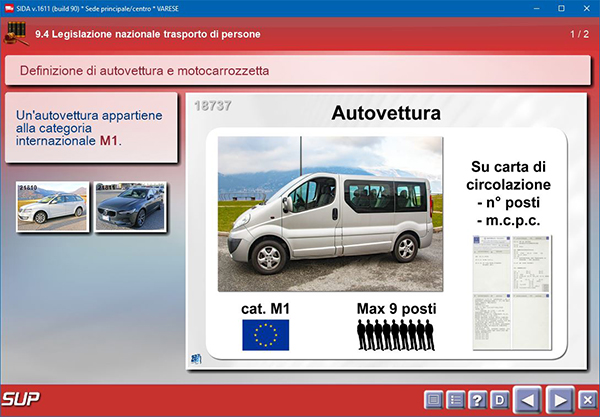600x417 pixels.
Task: Click the 'Definizione di autovettura e motocarrozzetta' heading
Action: (145, 71)
